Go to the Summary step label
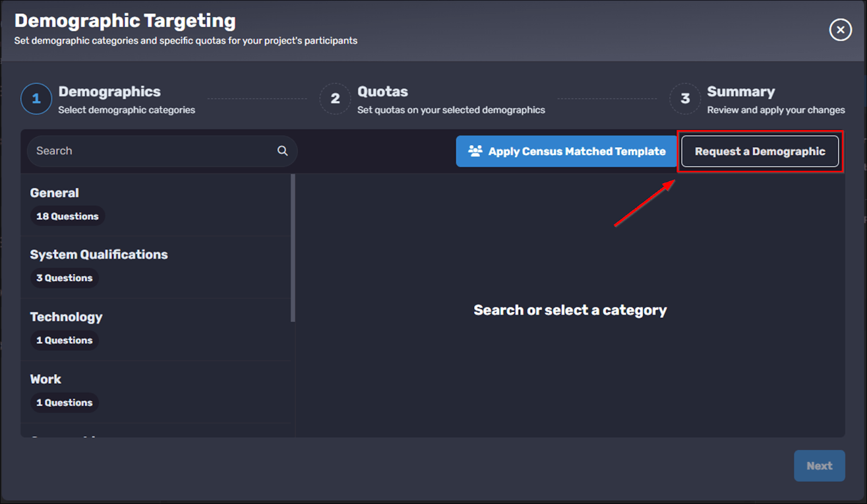The height and width of the screenshot is (504, 867). click(740, 92)
